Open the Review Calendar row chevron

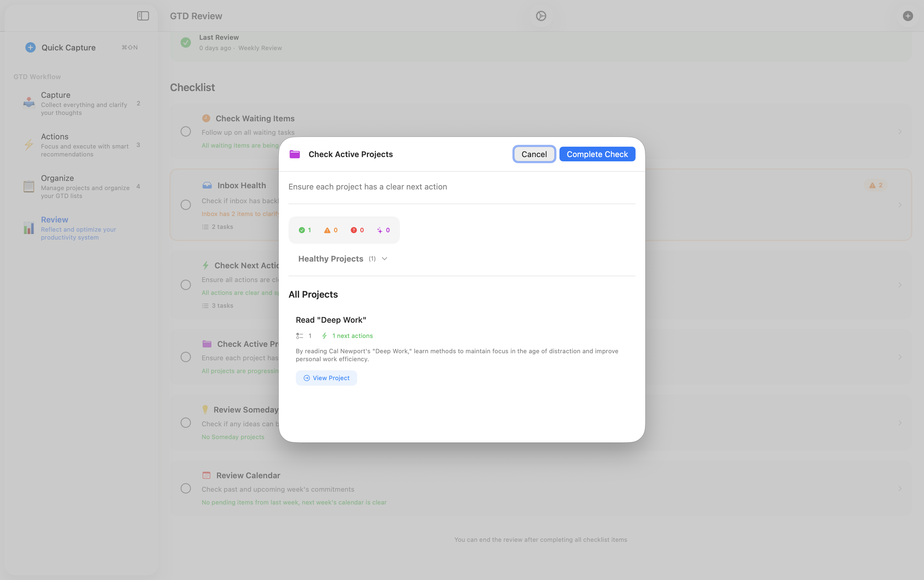(x=900, y=488)
